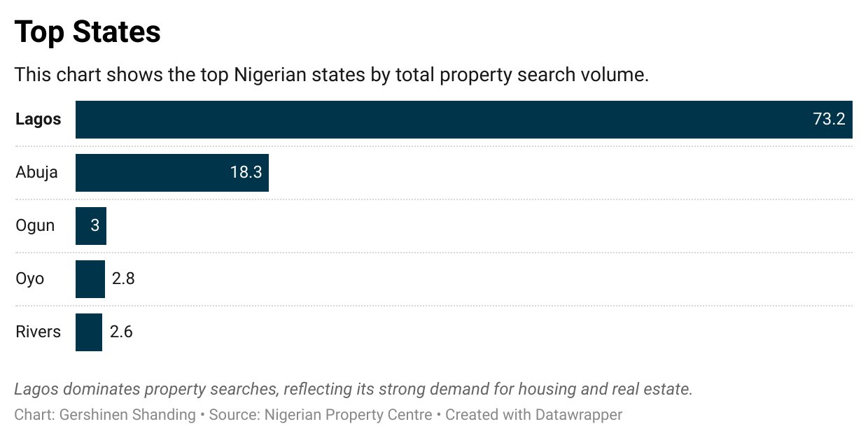
Task: Click the 2.8 value next to Oyo
Action: 123,279
